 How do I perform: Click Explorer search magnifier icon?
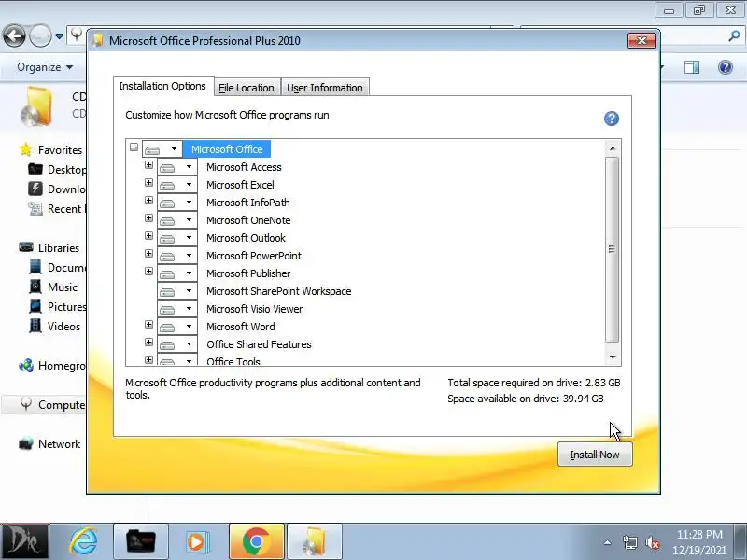click(x=734, y=35)
